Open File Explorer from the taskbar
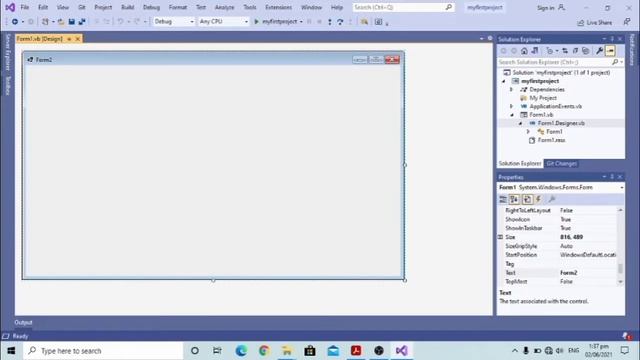Viewport: 640px width, 360px height. click(287, 351)
